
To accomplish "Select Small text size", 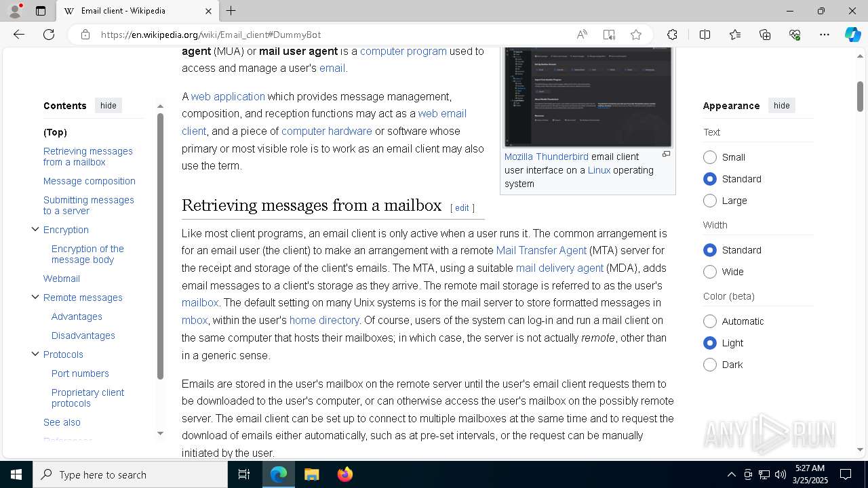I will [x=710, y=157].
